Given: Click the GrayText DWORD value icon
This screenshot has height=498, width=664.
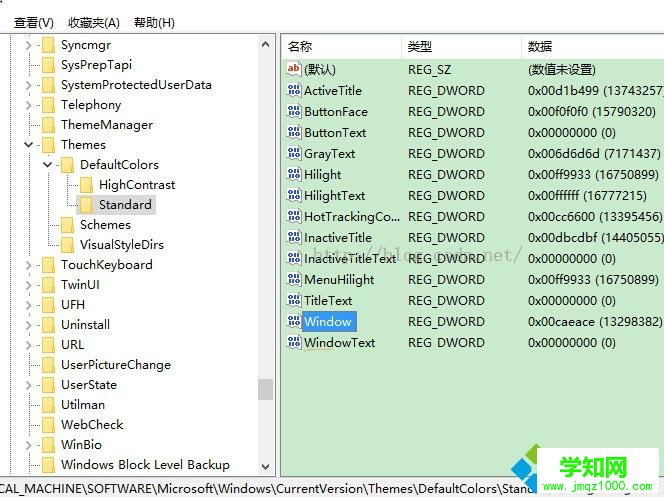Looking at the screenshot, I should click(294, 153).
